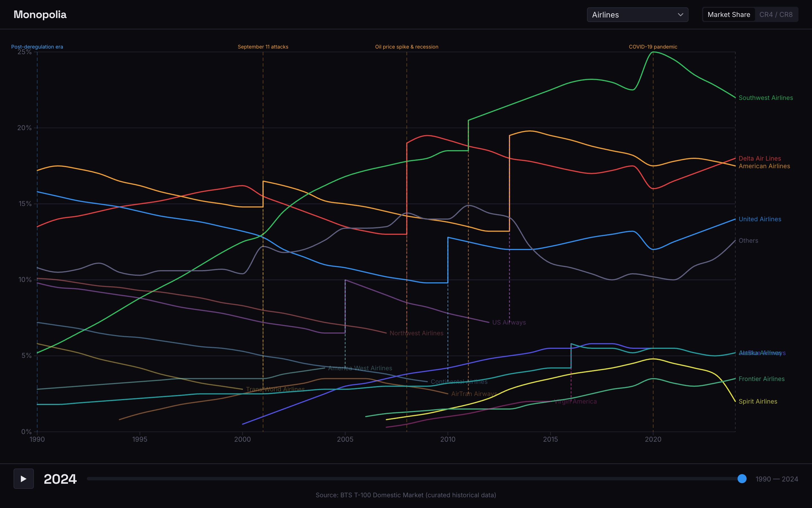Click the Continental Airlines label
Image resolution: width=812 pixels, height=508 pixels.
[x=459, y=382]
